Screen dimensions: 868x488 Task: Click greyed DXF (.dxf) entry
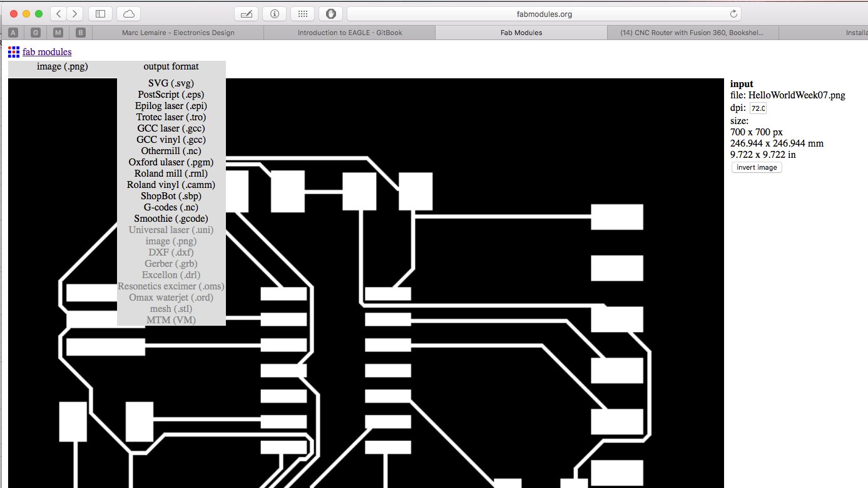pyautogui.click(x=171, y=252)
